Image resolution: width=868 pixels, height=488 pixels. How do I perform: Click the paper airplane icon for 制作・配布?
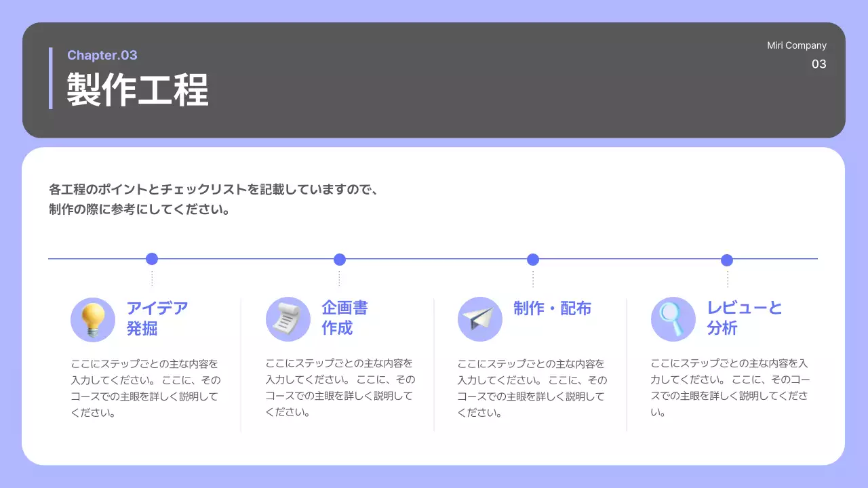click(x=480, y=319)
